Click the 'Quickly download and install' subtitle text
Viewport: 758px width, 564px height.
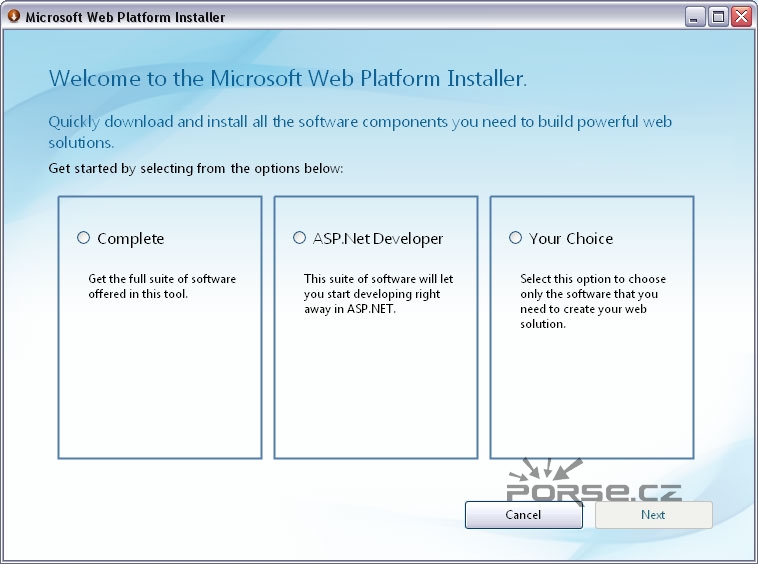(360, 132)
